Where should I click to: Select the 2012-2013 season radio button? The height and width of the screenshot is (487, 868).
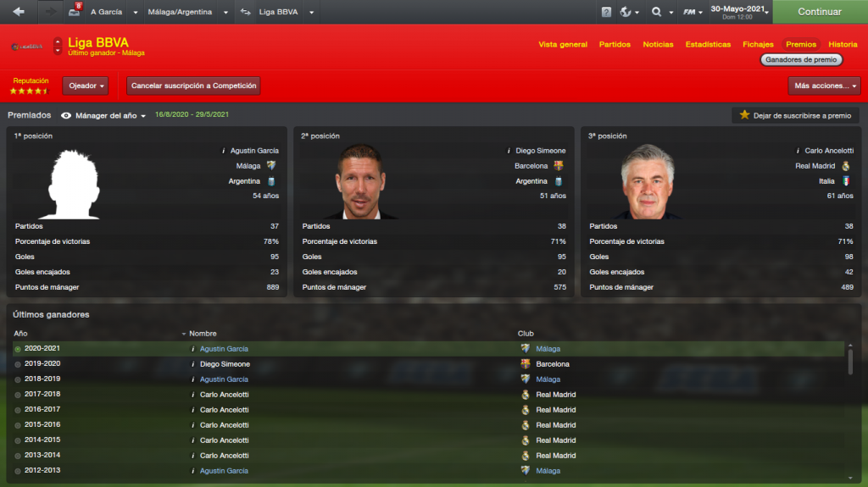18,471
